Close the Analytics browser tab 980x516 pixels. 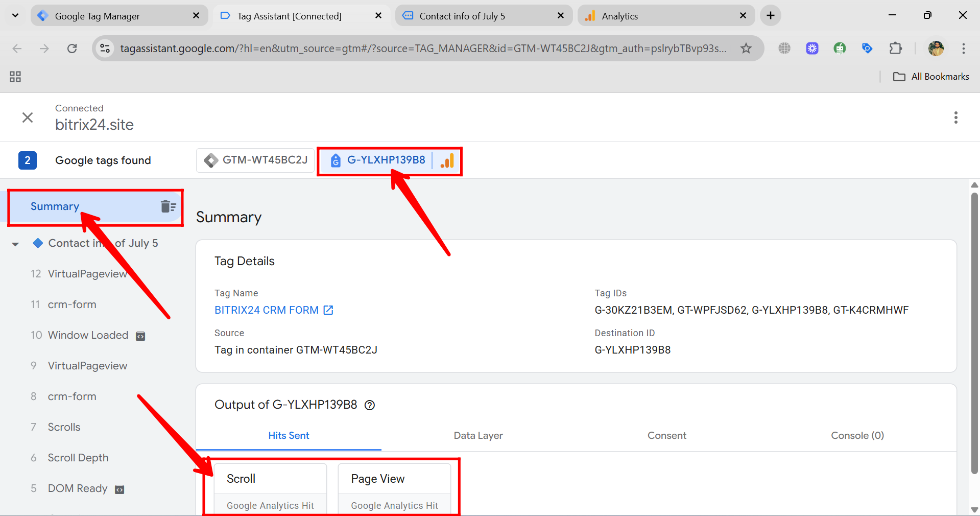click(x=743, y=16)
